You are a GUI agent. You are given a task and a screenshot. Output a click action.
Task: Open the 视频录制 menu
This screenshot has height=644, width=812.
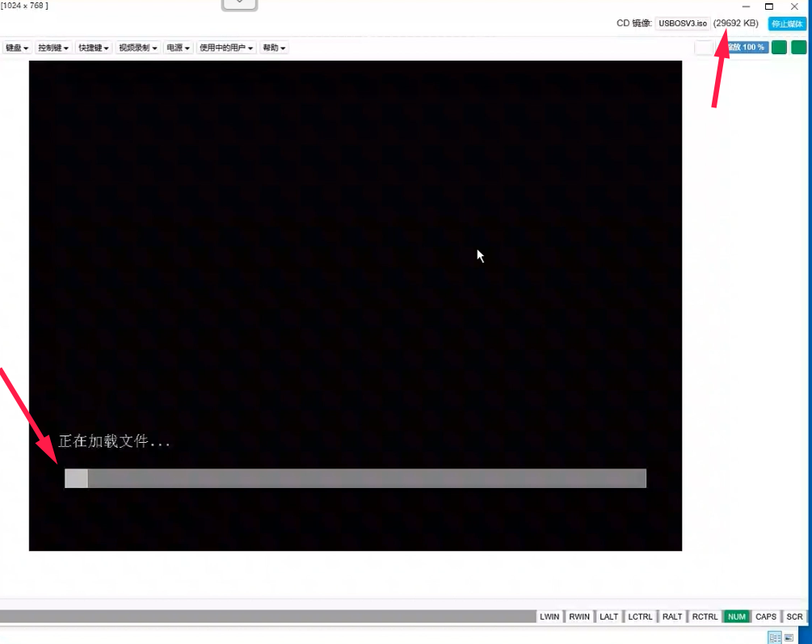click(137, 48)
